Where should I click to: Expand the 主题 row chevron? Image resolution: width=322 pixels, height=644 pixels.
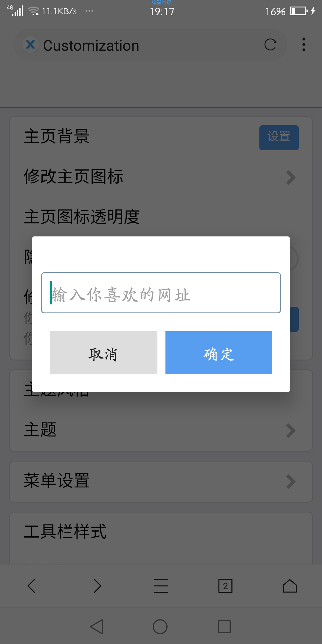click(x=291, y=431)
